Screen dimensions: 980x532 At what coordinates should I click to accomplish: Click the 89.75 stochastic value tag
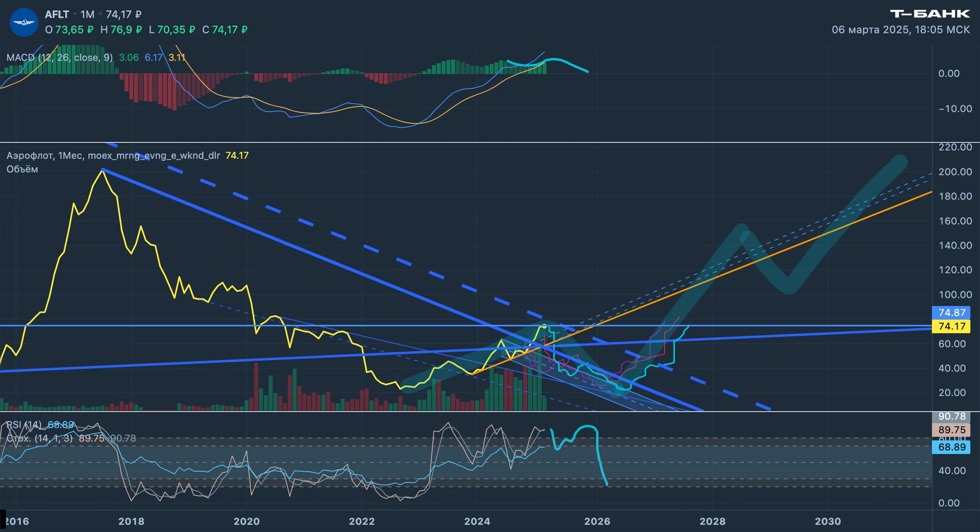(x=951, y=430)
